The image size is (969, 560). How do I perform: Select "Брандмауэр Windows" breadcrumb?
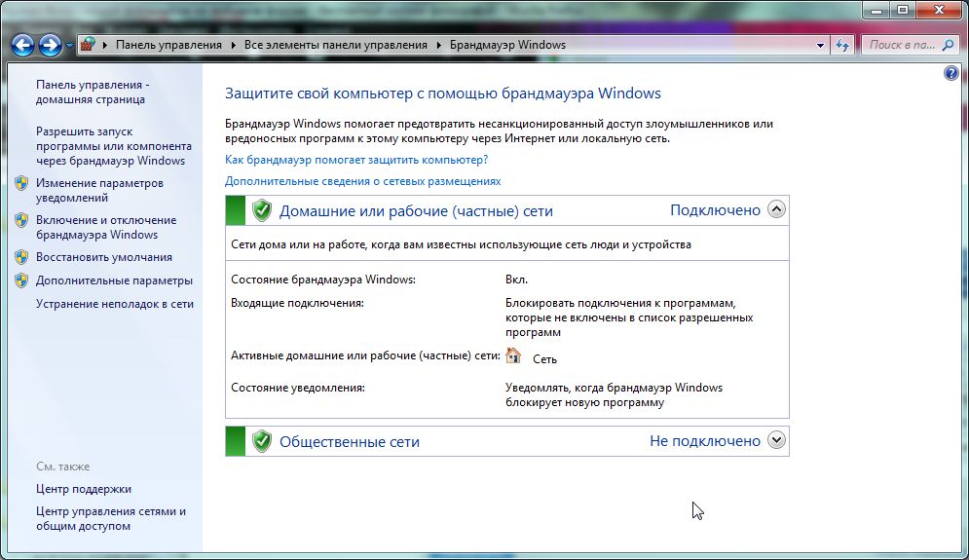point(507,45)
